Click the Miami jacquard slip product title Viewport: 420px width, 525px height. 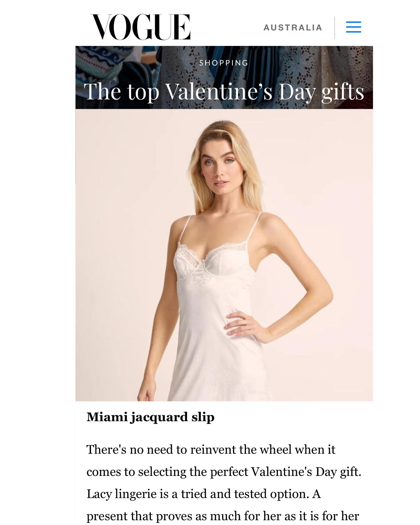pyautogui.click(x=150, y=417)
